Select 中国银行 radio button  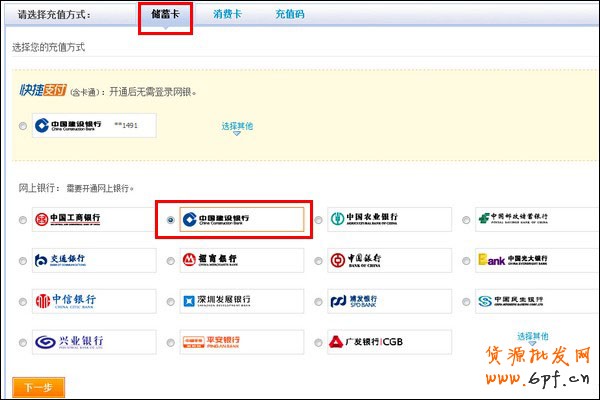(318, 261)
